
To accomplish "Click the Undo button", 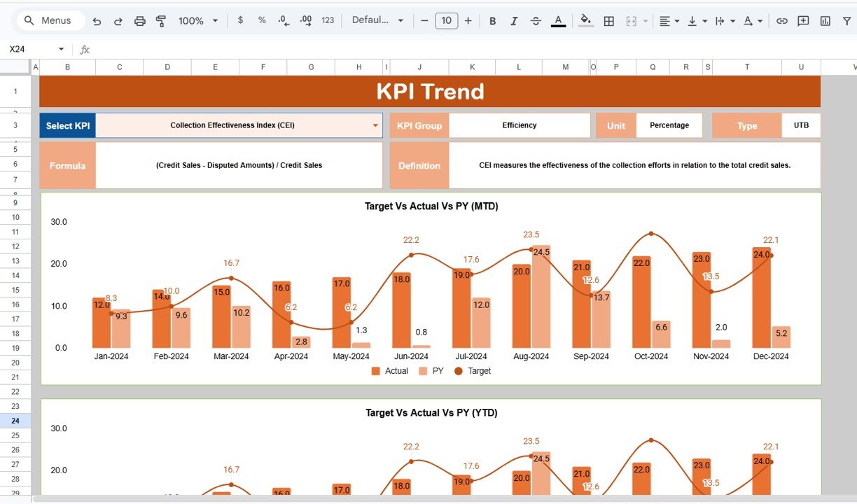I will click(97, 20).
